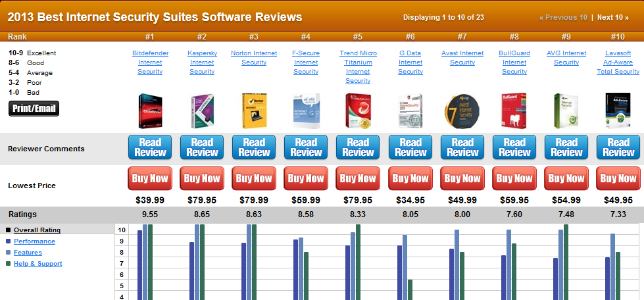
Task: Click the F-Secure product box image
Action: (306, 111)
